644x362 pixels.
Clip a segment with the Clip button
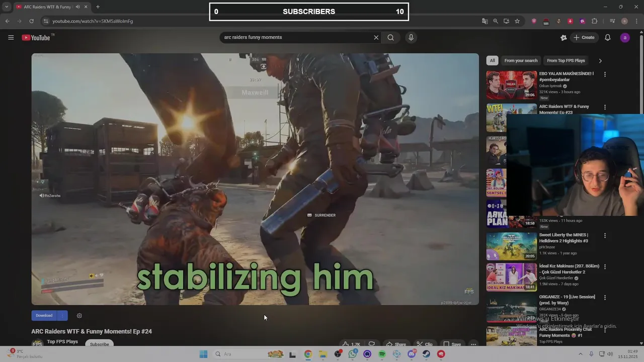tap(425, 344)
